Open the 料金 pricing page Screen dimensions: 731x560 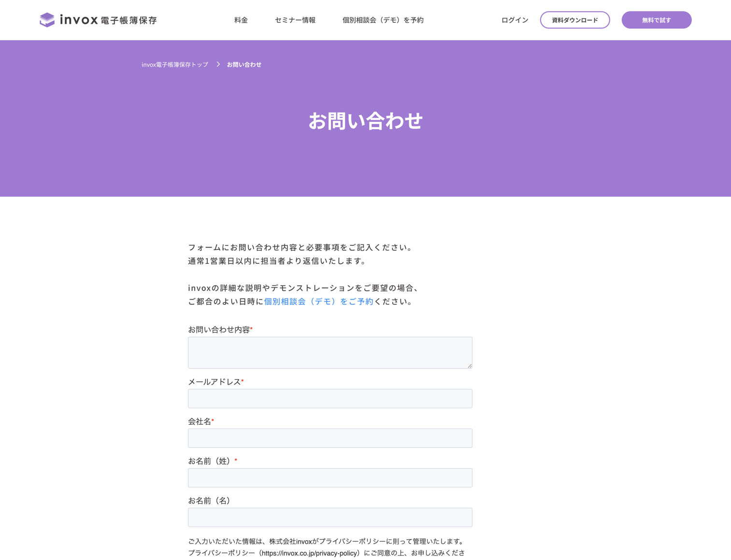pyautogui.click(x=241, y=20)
